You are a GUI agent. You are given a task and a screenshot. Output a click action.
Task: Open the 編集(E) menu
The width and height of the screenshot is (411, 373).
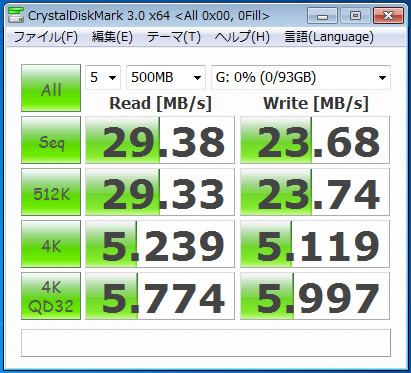pos(112,37)
